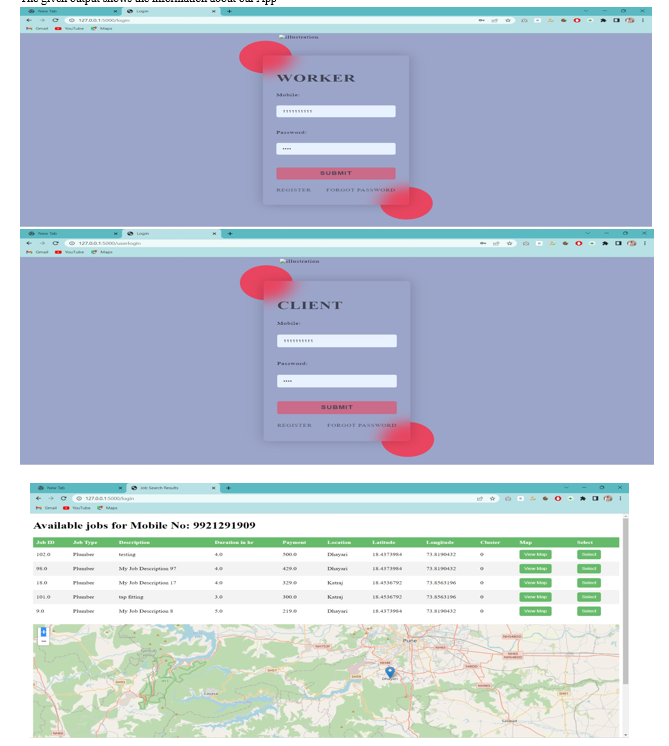Viewport: 669px width, 746px height.
Task: Bookmark Job Search Results page with star
Action: tap(492, 499)
